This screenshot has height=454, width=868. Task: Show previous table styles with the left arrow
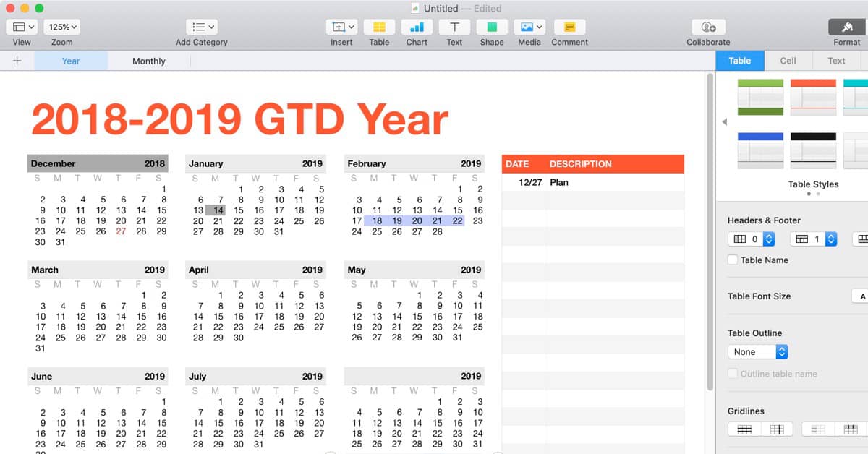(x=725, y=122)
